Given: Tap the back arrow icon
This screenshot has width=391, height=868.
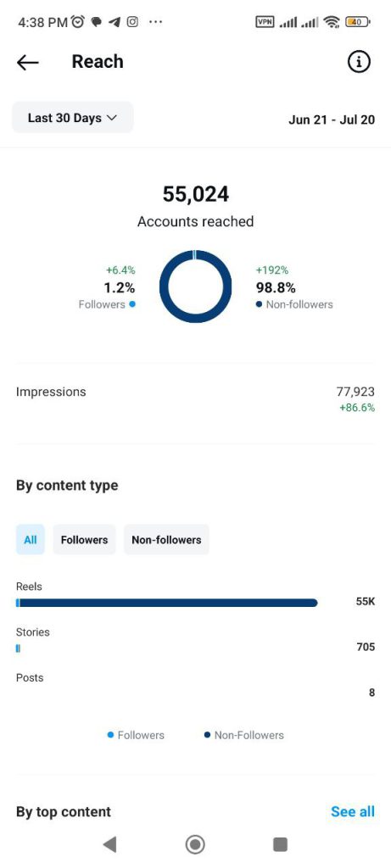Looking at the screenshot, I should pyautogui.click(x=27, y=63).
